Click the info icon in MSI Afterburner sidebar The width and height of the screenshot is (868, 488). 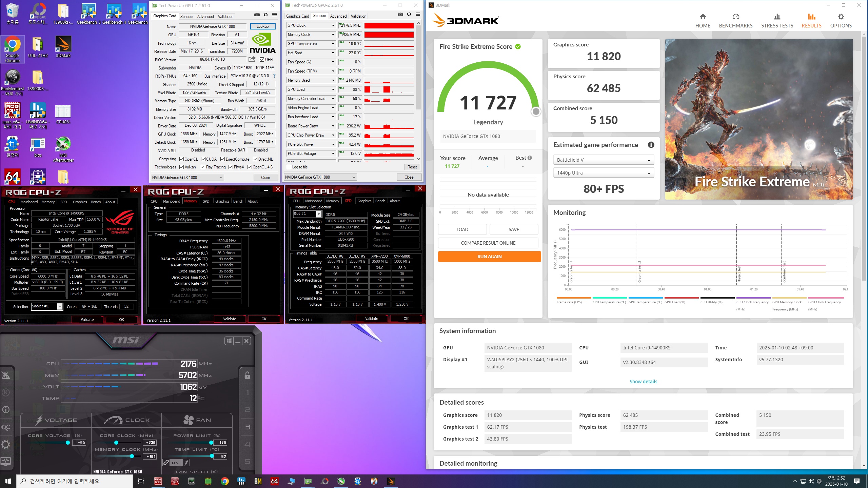tap(6, 409)
